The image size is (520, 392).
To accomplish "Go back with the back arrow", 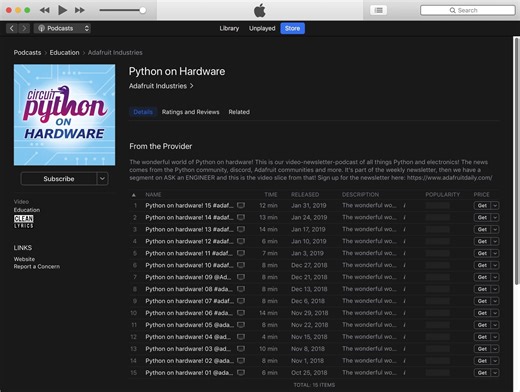I will click(x=12, y=28).
